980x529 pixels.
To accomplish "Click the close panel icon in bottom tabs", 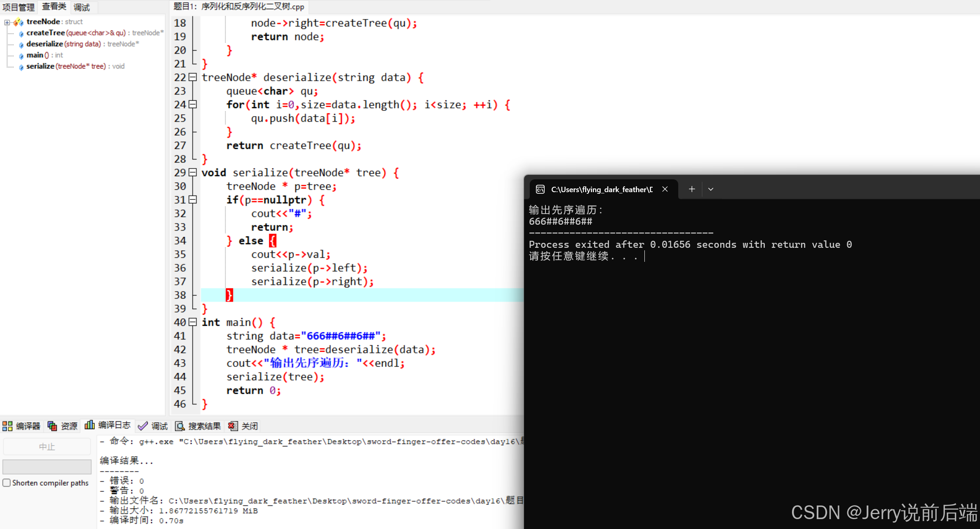I will point(233,426).
